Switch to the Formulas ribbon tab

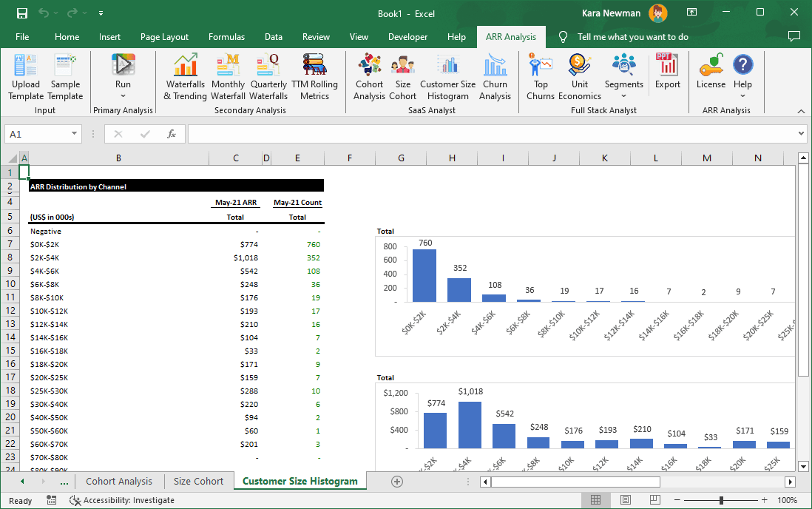[226, 36]
